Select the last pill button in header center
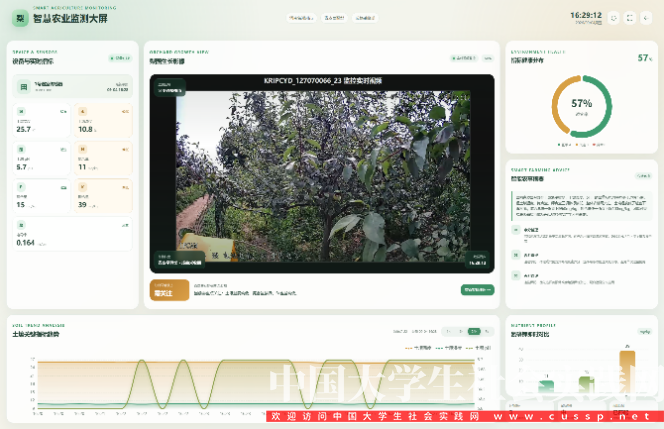 pyautogui.click(x=365, y=18)
